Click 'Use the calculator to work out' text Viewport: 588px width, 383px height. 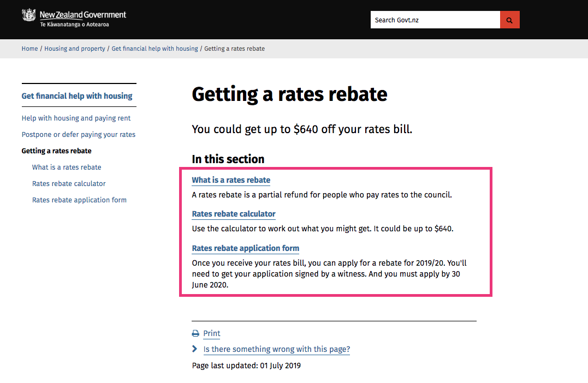tap(323, 229)
